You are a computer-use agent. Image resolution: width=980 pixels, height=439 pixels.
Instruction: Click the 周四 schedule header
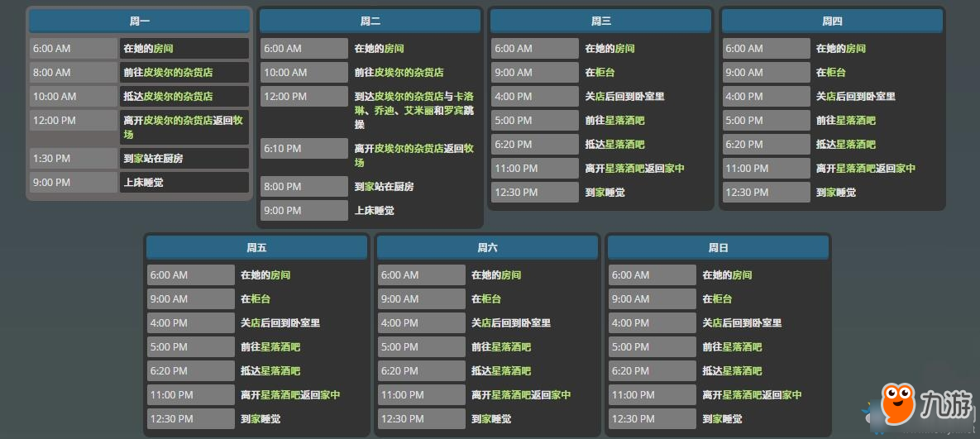(x=831, y=21)
